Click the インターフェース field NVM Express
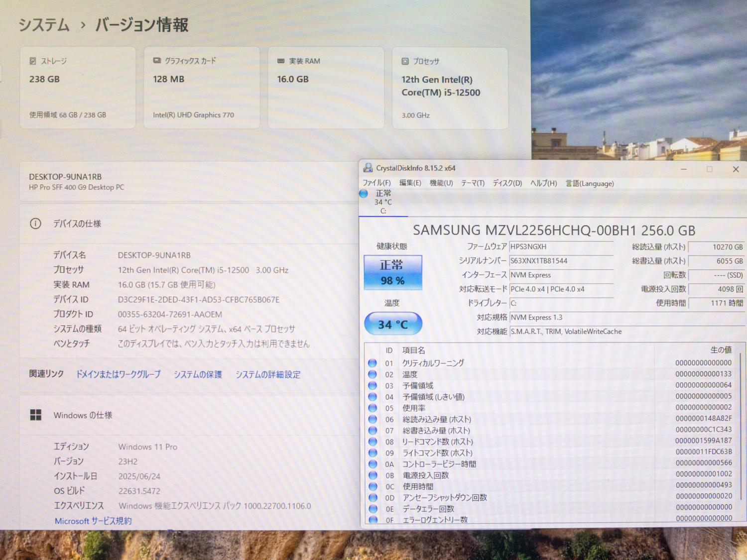 click(561, 275)
